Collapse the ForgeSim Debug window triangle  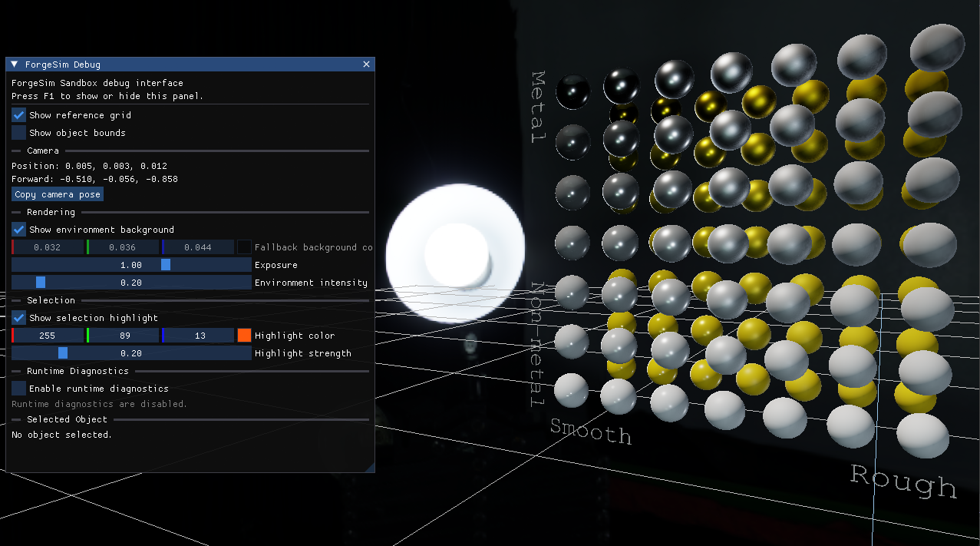15,65
